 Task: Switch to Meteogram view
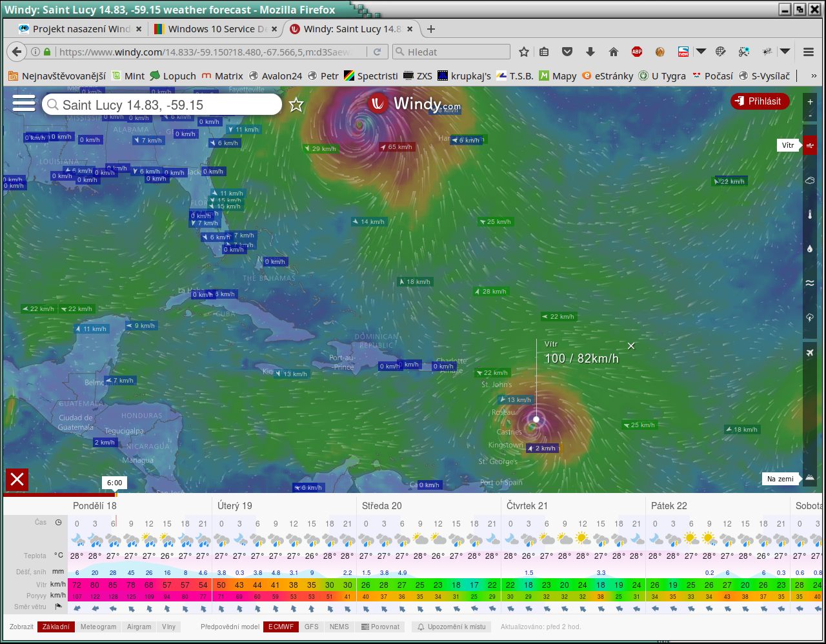coord(99,626)
